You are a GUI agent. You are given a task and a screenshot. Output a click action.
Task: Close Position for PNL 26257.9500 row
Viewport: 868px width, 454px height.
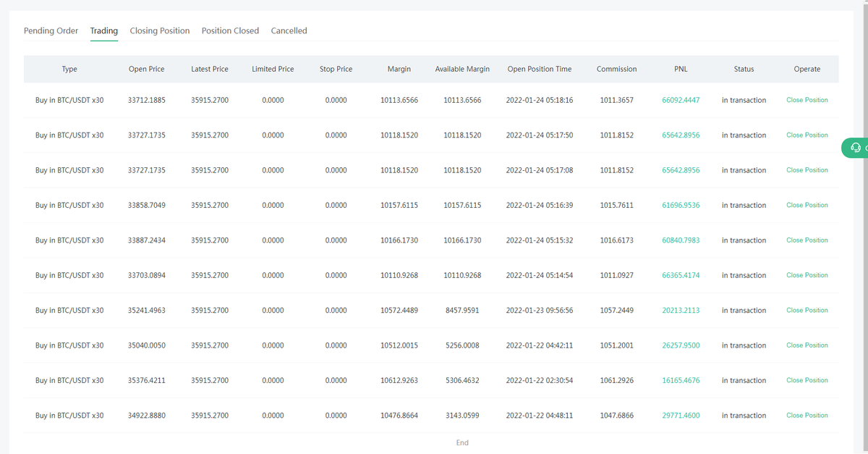click(x=807, y=345)
